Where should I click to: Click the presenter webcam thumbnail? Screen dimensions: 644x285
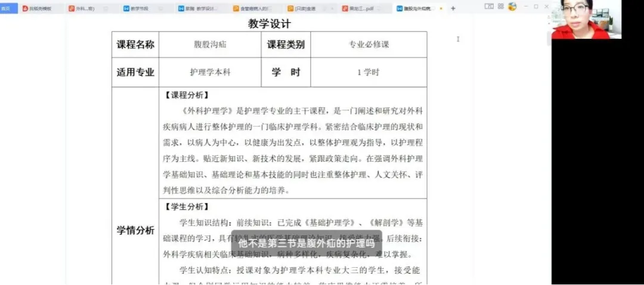click(586, 20)
